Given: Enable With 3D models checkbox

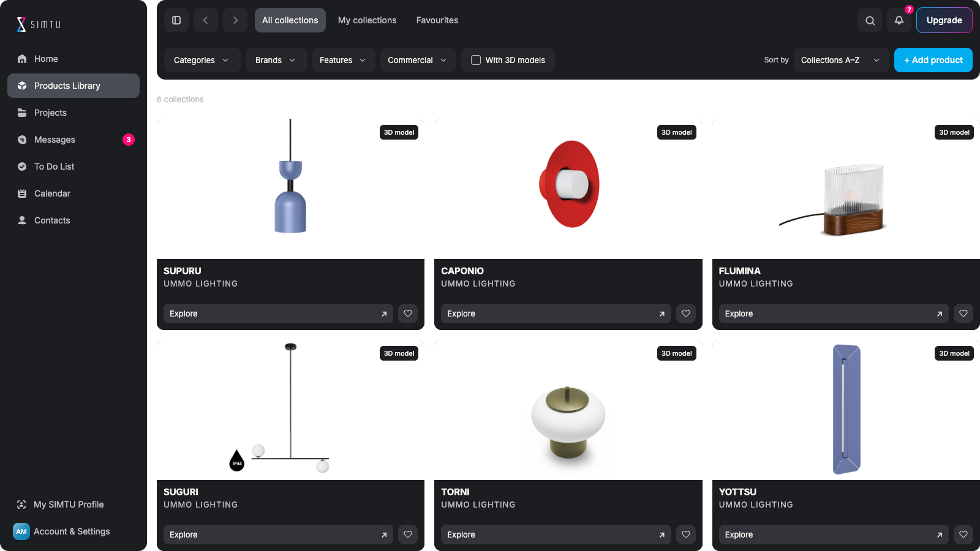Looking at the screenshot, I should coord(476,60).
